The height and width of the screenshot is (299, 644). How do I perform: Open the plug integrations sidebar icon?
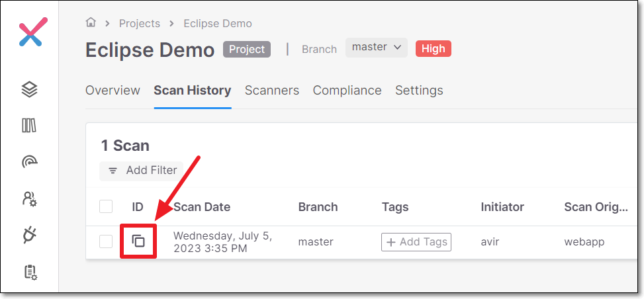pos(30,235)
